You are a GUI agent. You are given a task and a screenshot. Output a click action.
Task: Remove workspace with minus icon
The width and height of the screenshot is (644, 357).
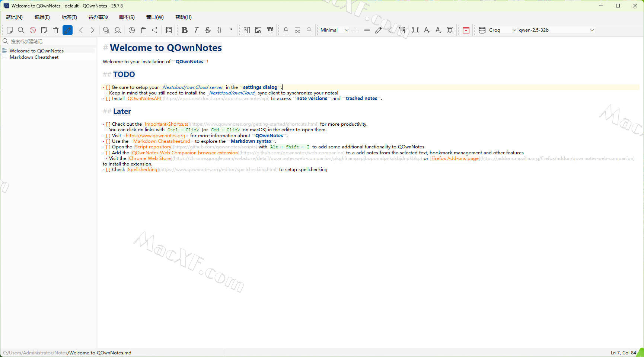coord(367,30)
